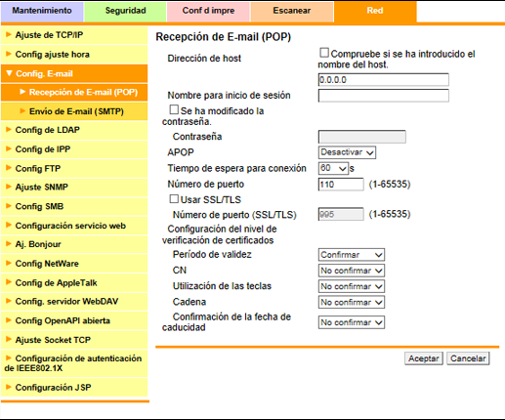
Task: Enable the Usar SSL/TLS checkbox
Action: (174, 198)
